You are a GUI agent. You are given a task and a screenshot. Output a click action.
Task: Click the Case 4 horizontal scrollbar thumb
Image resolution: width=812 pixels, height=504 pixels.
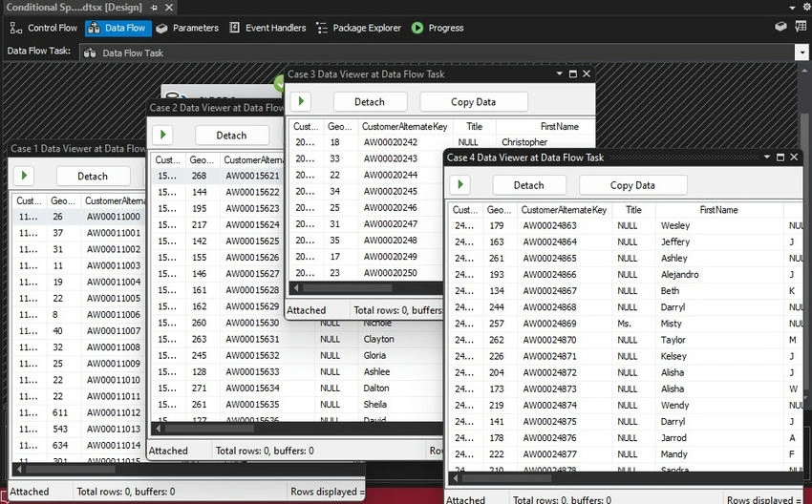pyautogui.click(x=505, y=478)
